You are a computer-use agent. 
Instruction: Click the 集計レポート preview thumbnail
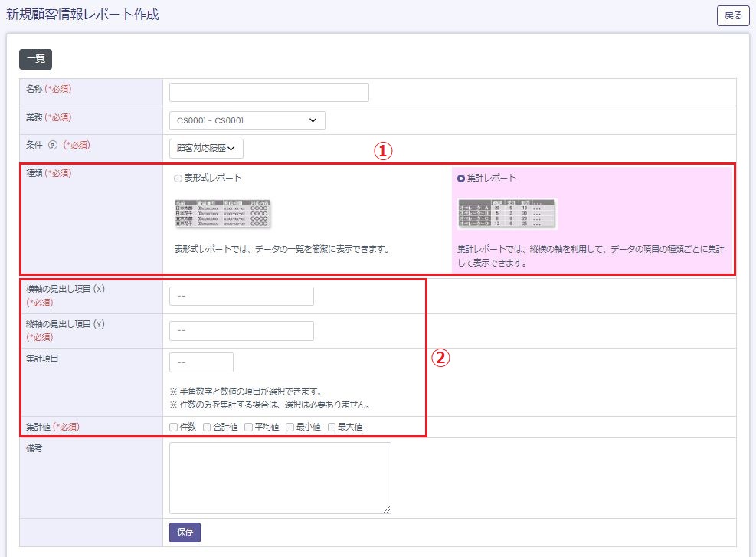(506, 214)
